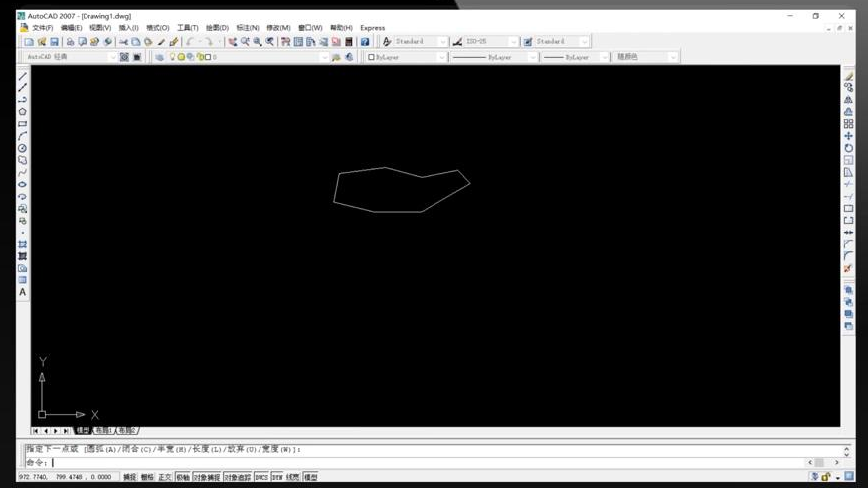Click the Pan realtime icon
868x488 pixels.
[x=232, y=42]
